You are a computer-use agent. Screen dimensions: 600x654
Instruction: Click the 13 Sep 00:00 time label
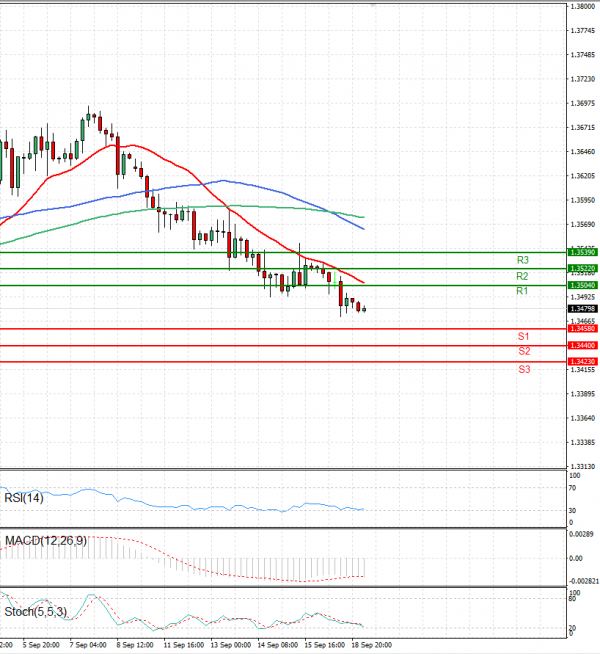tap(231, 647)
